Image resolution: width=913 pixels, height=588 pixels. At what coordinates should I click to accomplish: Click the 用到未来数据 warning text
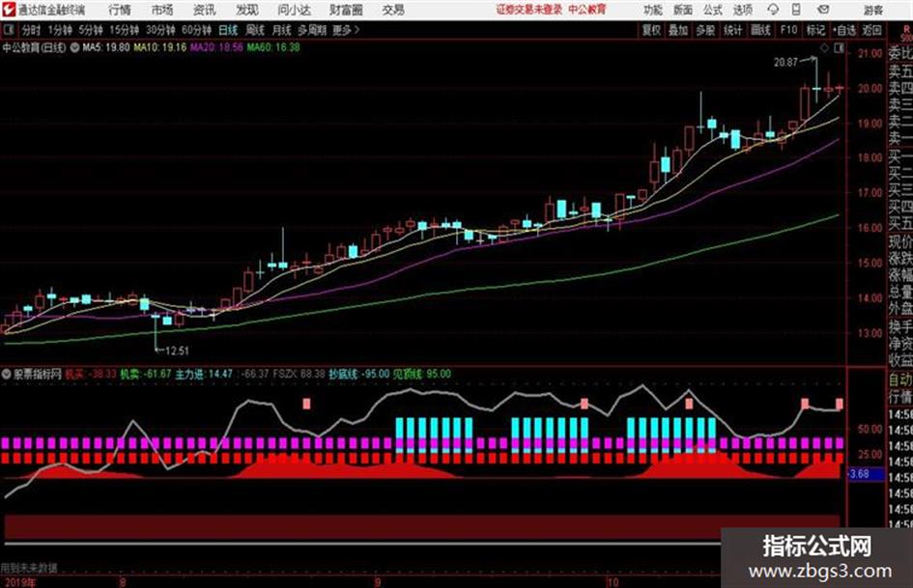click(x=29, y=567)
